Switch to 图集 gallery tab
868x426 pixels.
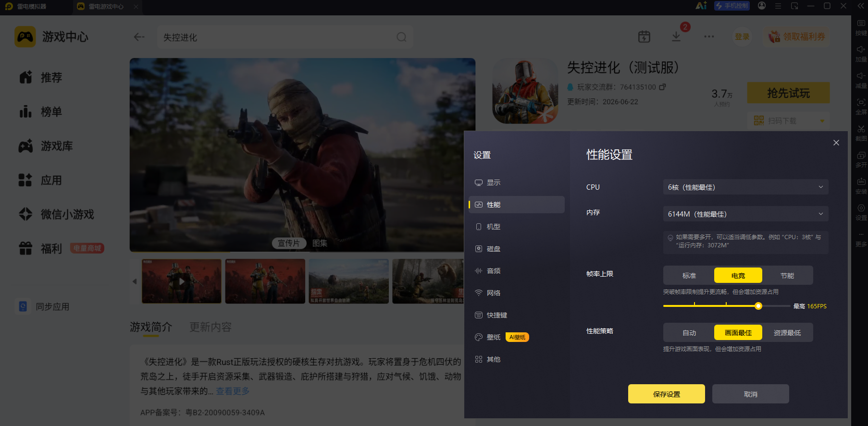[x=320, y=243]
